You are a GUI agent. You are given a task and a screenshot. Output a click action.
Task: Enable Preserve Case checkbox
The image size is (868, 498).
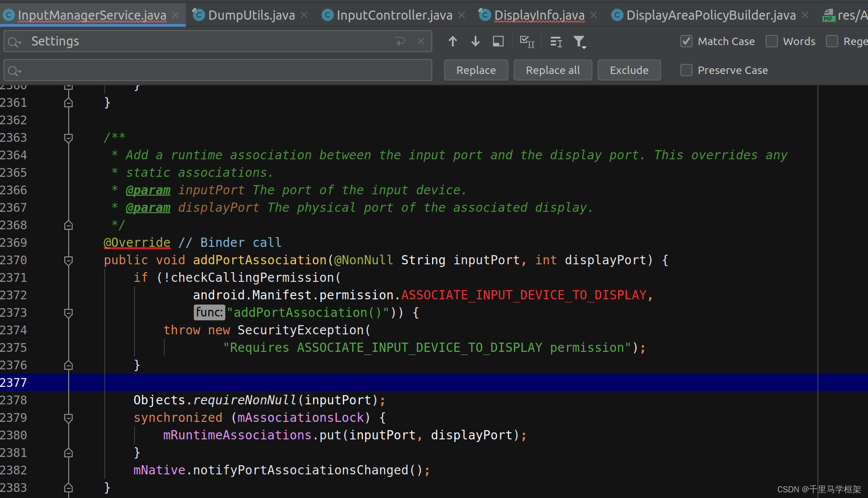pyautogui.click(x=686, y=70)
